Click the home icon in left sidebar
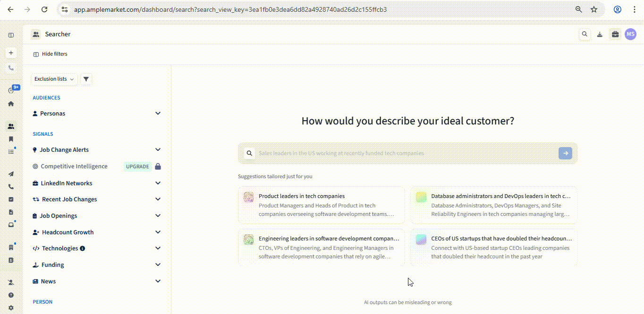 click(x=11, y=104)
